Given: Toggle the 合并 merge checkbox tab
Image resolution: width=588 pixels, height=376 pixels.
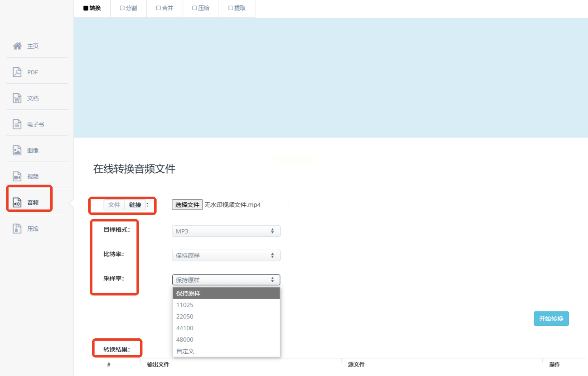Looking at the screenshot, I should (164, 8).
